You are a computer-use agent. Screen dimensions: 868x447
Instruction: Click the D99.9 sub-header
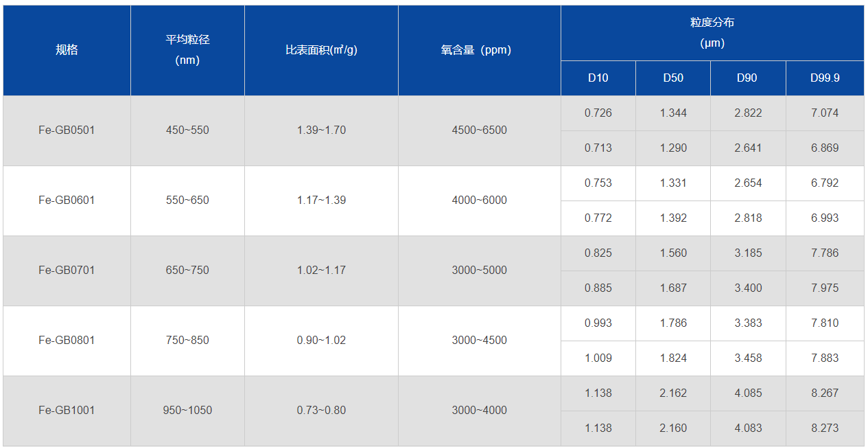825,78
